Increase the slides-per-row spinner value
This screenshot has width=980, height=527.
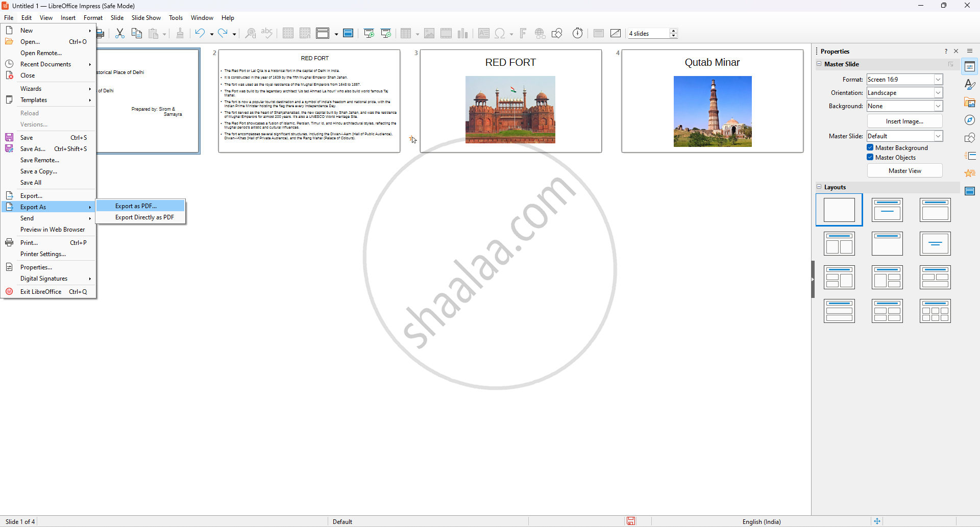(x=674, y=31)
